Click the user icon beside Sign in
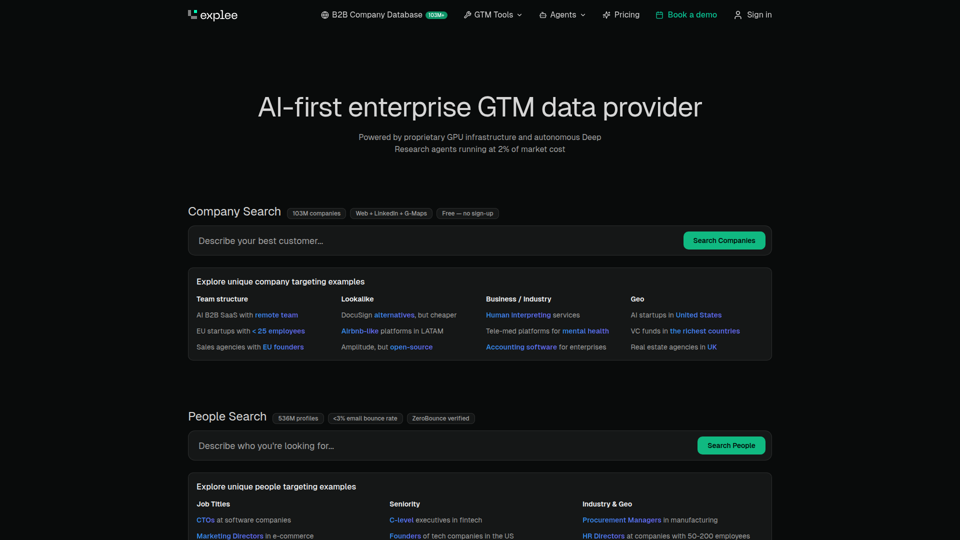Viewport: 960px width, 540px height. (x=738, y=15)
